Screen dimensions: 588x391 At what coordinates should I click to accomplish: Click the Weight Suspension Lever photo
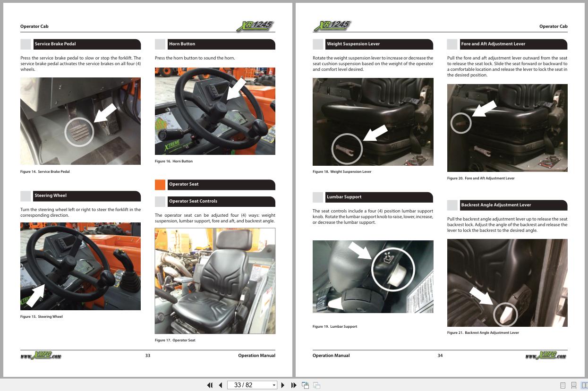coord(373,122)
